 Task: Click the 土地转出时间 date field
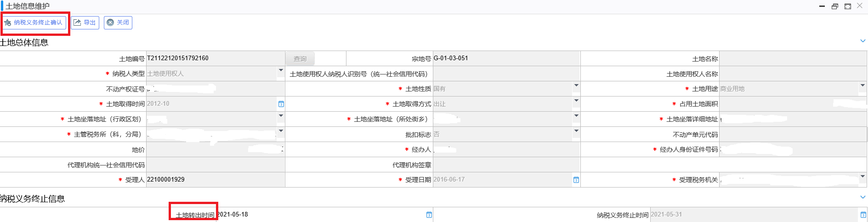[x=321, y=215]
